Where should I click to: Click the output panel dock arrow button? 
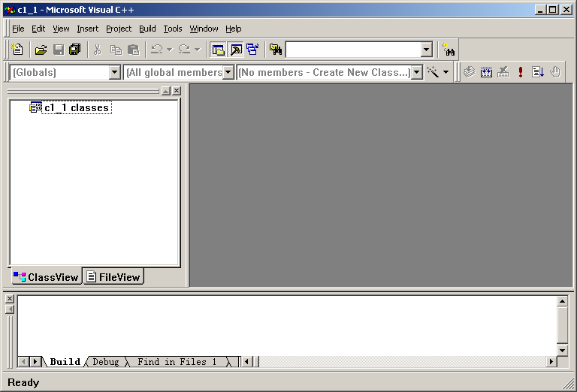(x=10, y=309)
